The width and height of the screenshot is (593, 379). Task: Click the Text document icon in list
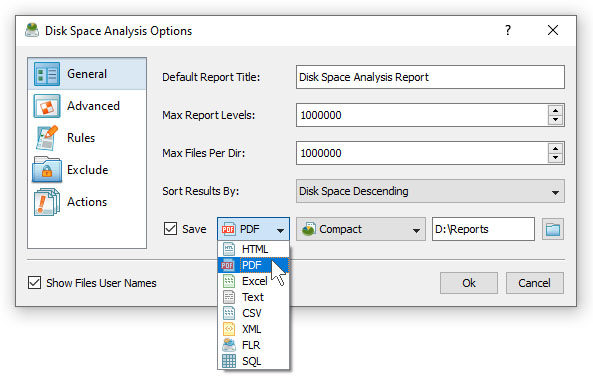coord(229,297)
